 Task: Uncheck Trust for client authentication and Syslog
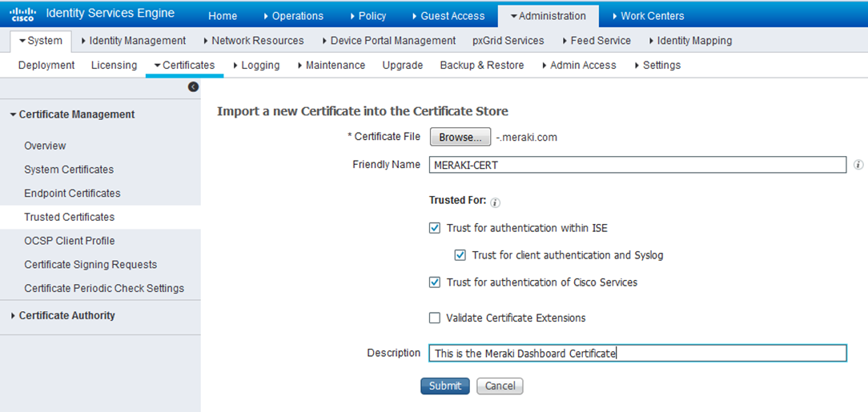tap(460, 255)
